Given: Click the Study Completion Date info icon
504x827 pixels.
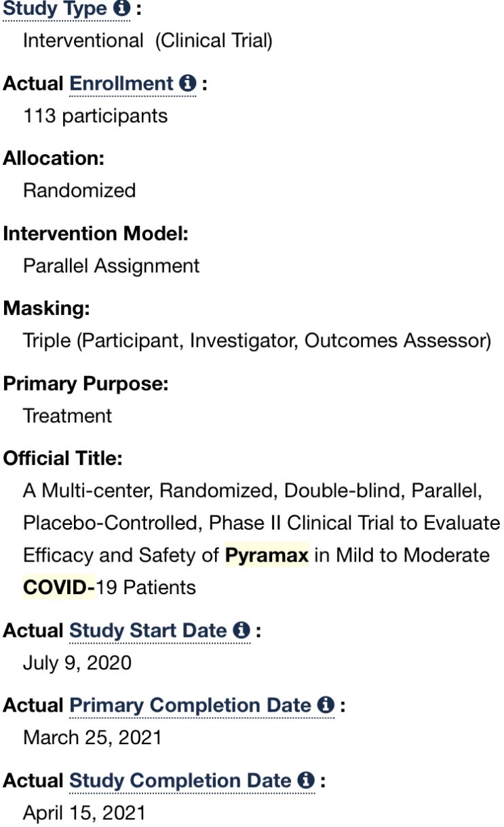Looking at the screenshot, I should click(x=306, y=781).
